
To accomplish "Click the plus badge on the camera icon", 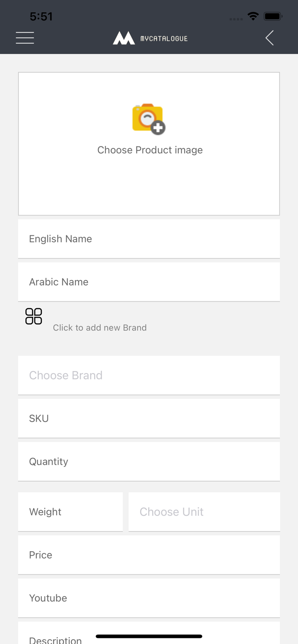I will [x=157, y=128].
